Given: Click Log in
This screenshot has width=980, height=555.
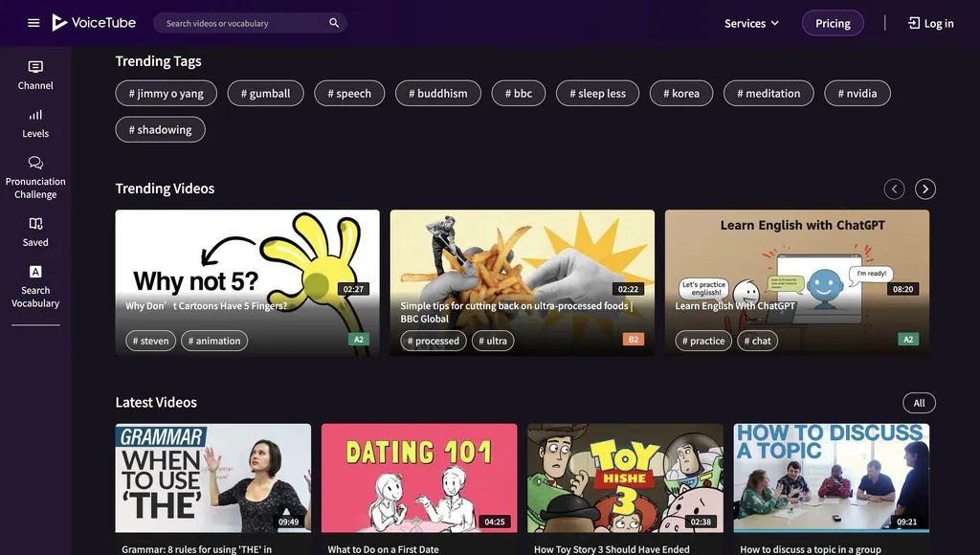Looking at the screenshot, I should pyautogui.click(x=930, y=23).
